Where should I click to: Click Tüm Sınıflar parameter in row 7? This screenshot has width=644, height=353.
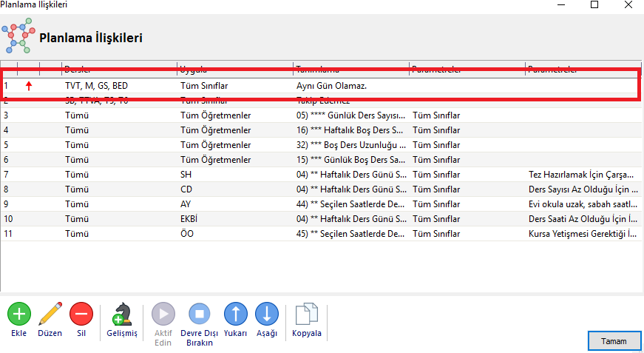436,175
